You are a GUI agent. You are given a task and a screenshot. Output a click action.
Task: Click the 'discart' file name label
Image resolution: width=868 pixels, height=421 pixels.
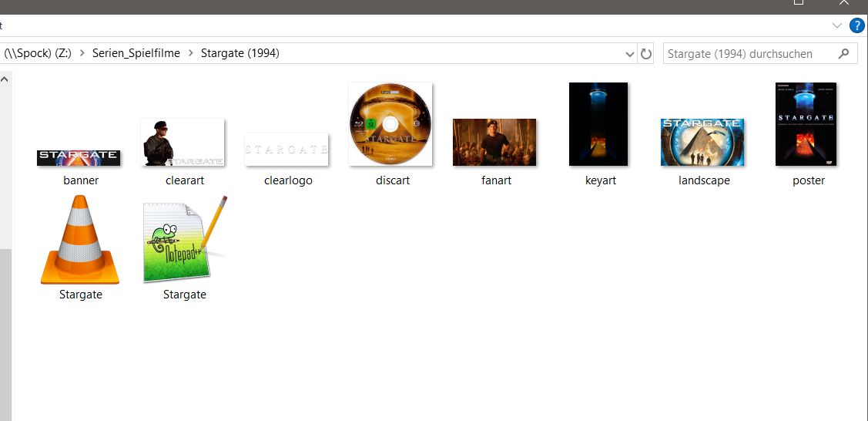(393, 180)
